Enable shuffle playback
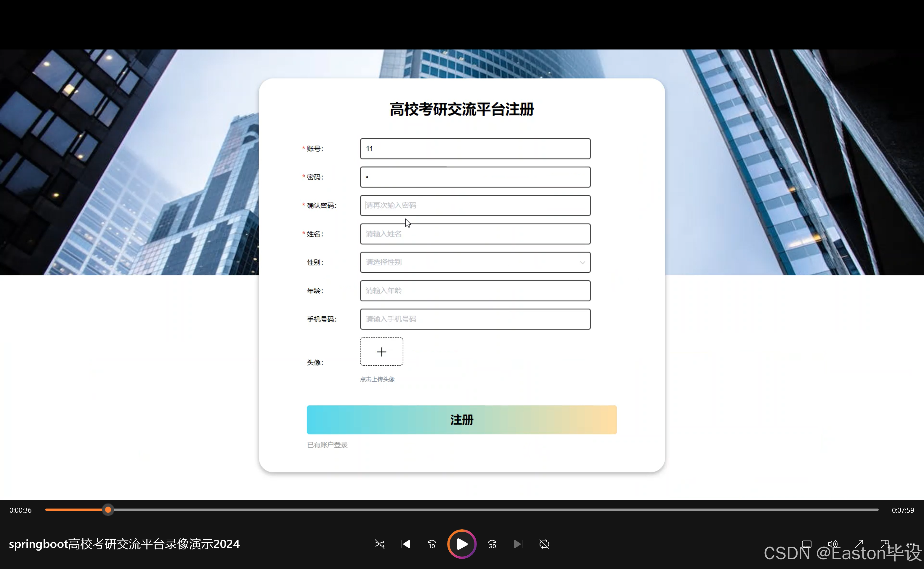This screenshot has height=569, width=924. pyautogui.click(x=379, y=544)
